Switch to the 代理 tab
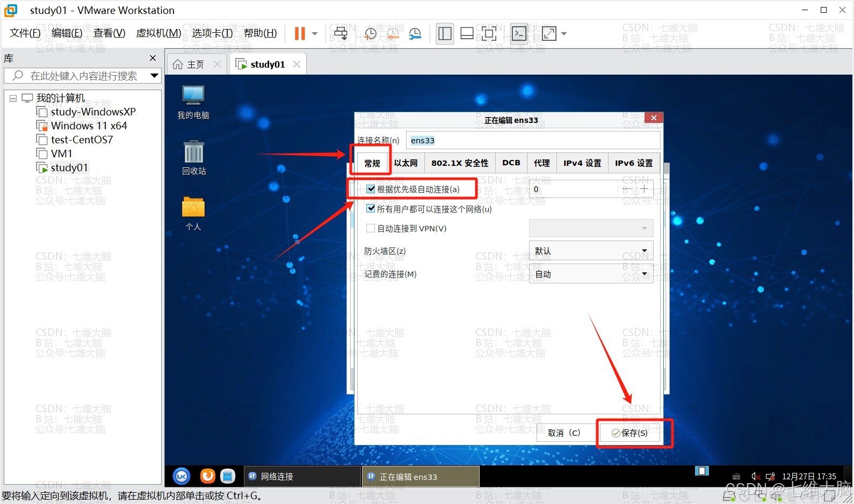Viewport: 854px width, 504px height. coord(541,163)
